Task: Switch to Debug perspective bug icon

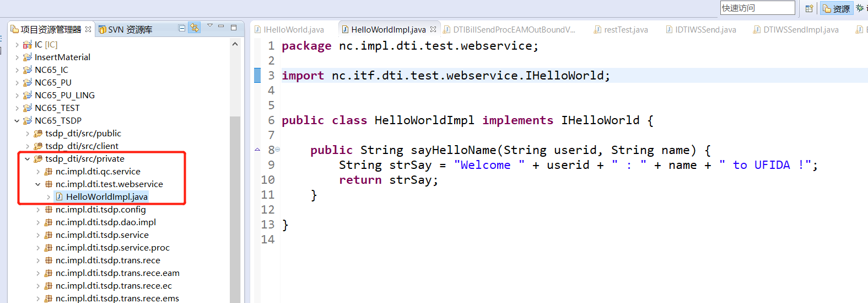Action: 860,8
